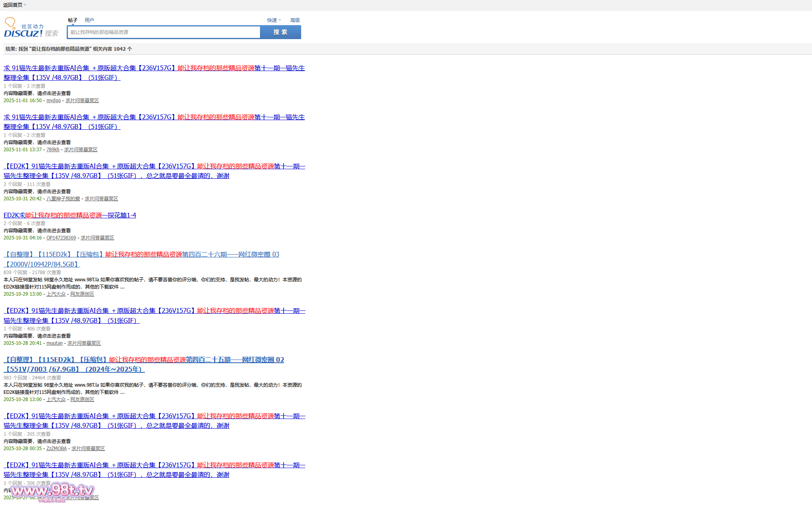Switch to the 帖子 search tab
The width and height of the screenshot is (812, 506).
click(x=73, y=20)
